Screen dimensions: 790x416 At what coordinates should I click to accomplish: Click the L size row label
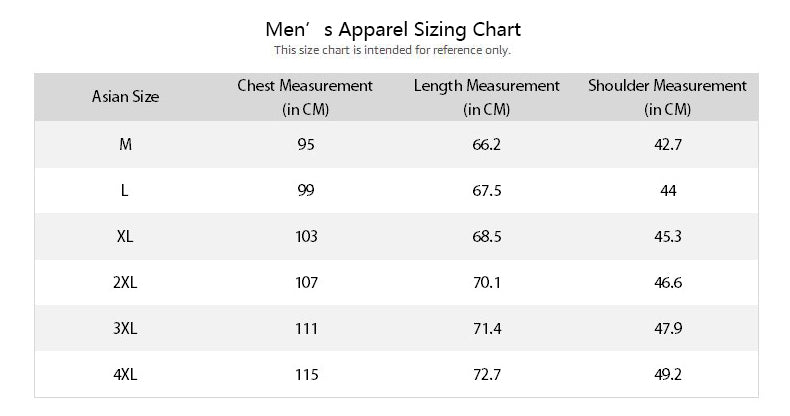(125, 191)
